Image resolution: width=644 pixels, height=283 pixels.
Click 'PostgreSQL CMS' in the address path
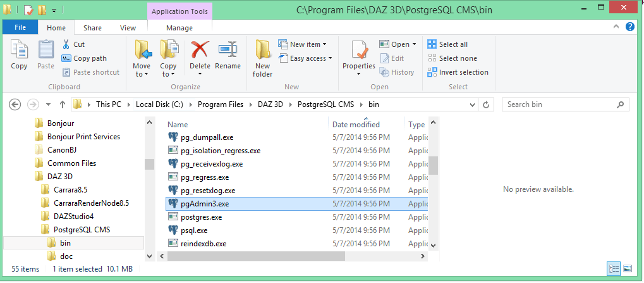point(325,104)
